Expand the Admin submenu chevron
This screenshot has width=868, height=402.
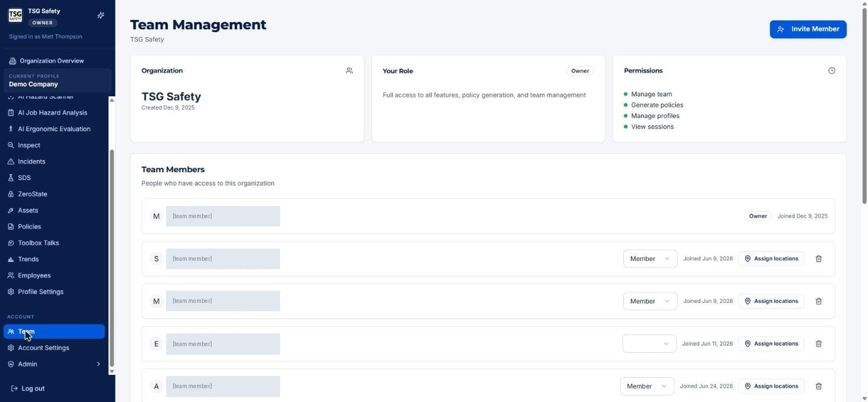pyautogui.click(x=99, y=364)
